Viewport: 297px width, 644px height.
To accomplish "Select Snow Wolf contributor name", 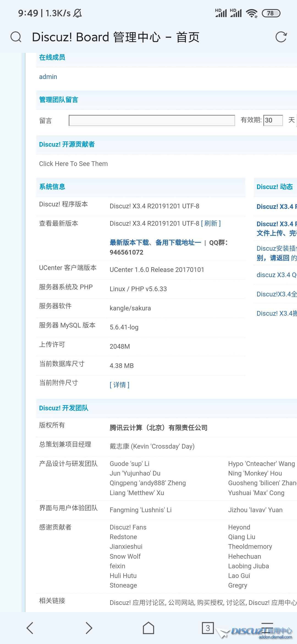I will pos(125,556).
